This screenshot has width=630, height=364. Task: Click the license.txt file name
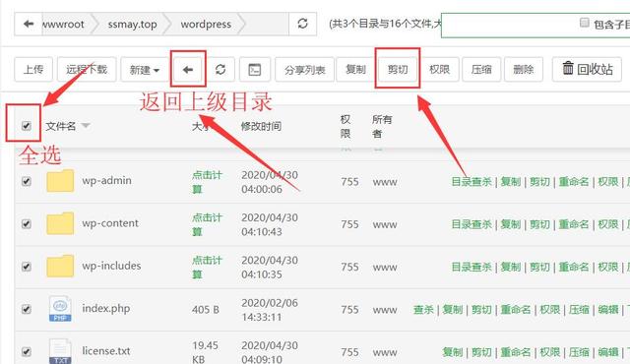click(x=106, y=351)
